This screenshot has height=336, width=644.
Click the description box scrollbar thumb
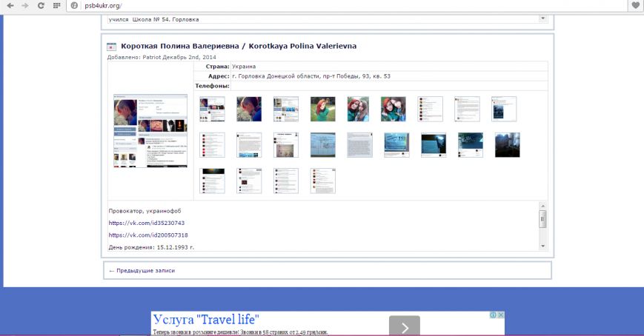pos(542,219)
